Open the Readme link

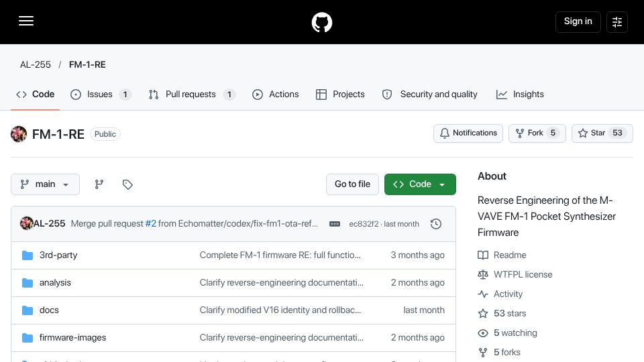(502, 255)
